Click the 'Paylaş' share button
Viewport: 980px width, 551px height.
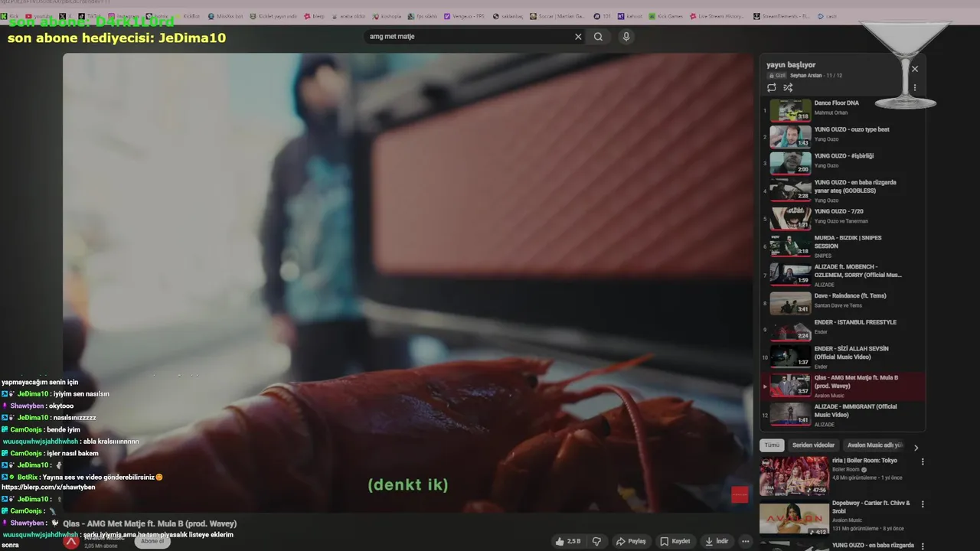pyautogui.click(x=632, y=541)
